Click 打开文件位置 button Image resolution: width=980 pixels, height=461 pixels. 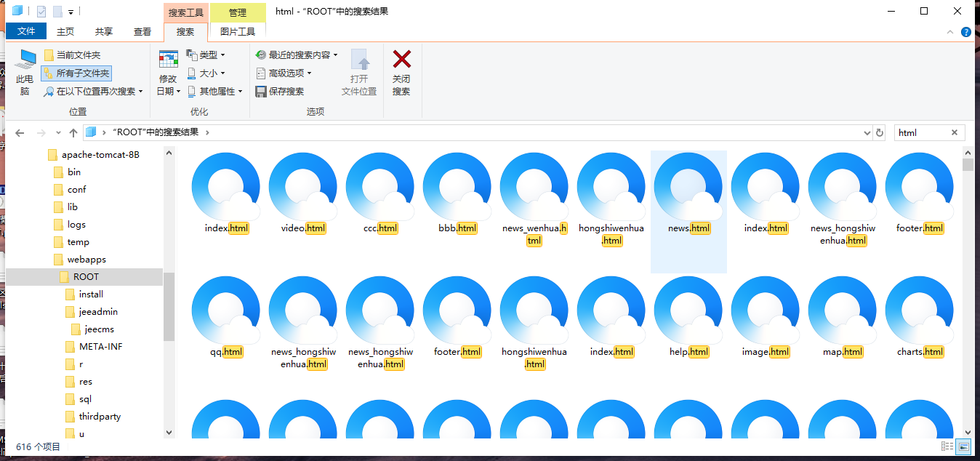click(x=359, y=73)
